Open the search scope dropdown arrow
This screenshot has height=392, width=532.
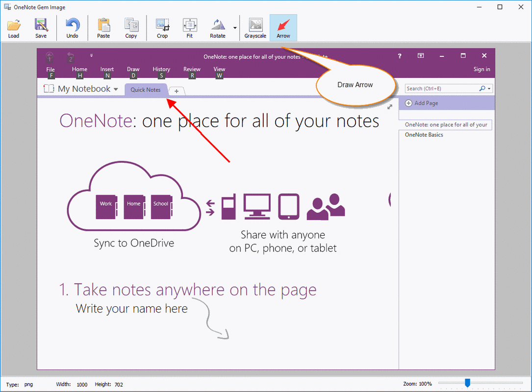click(x=489, y=89)
